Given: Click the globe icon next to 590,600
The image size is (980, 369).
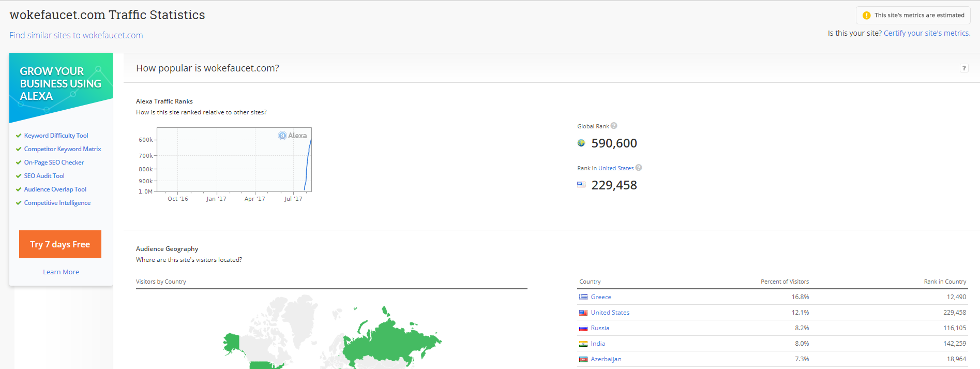Looking at the screenshot, I should click(x=581, y=143).
